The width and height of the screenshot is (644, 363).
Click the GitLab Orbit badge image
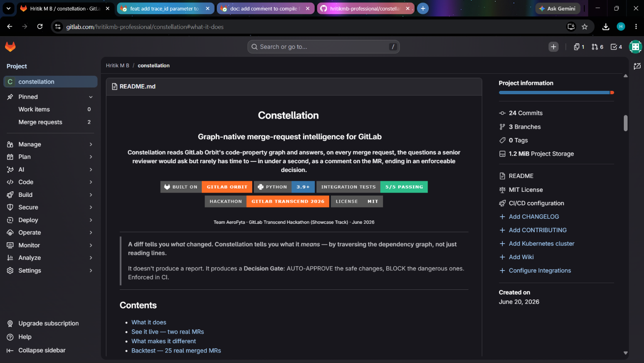(206, 187)
